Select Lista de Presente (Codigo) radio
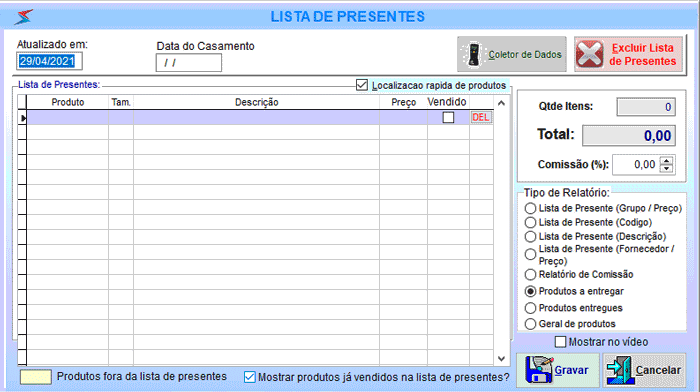The image size is (700, 392). pyautogui.click(x=530, y=222)
